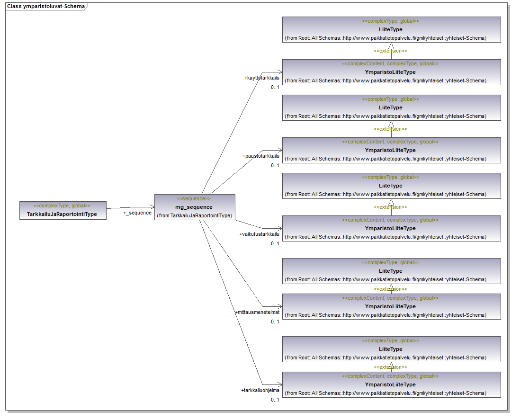This screenshot has width=520, height=420.
Task: Select YmparistoLiiteType box linked to tarkkailuohjelma
Action: (391, 385)
